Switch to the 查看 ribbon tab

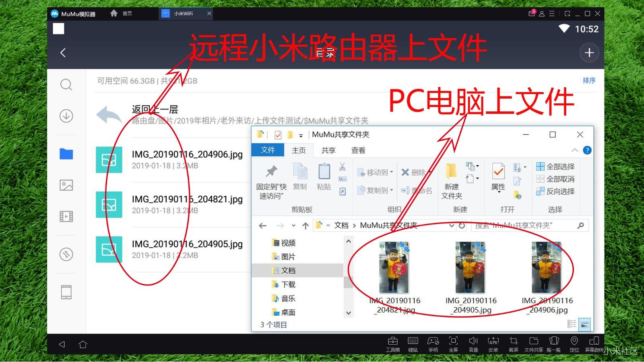[358, 150]
